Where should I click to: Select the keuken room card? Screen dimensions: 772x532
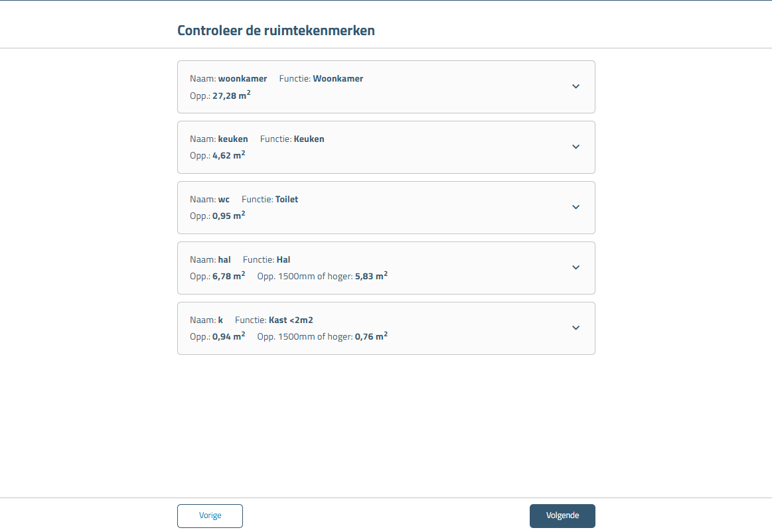point(386,147)
